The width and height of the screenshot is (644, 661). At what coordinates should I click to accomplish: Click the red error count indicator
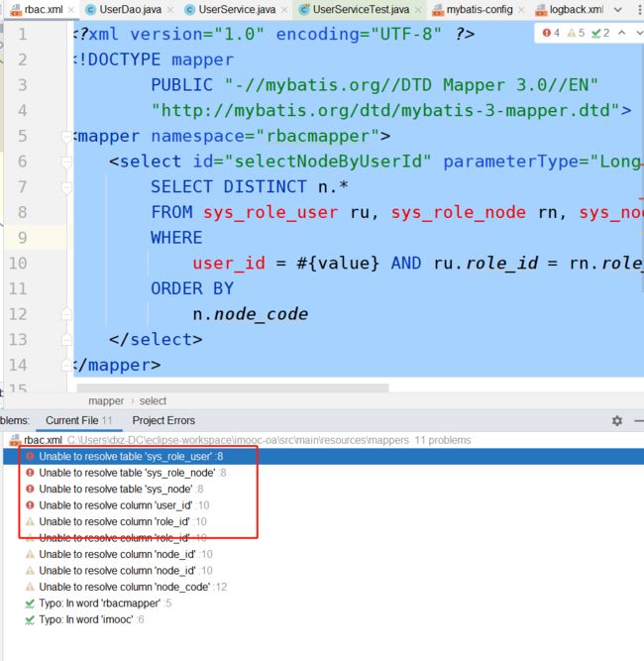coord(551,33)
